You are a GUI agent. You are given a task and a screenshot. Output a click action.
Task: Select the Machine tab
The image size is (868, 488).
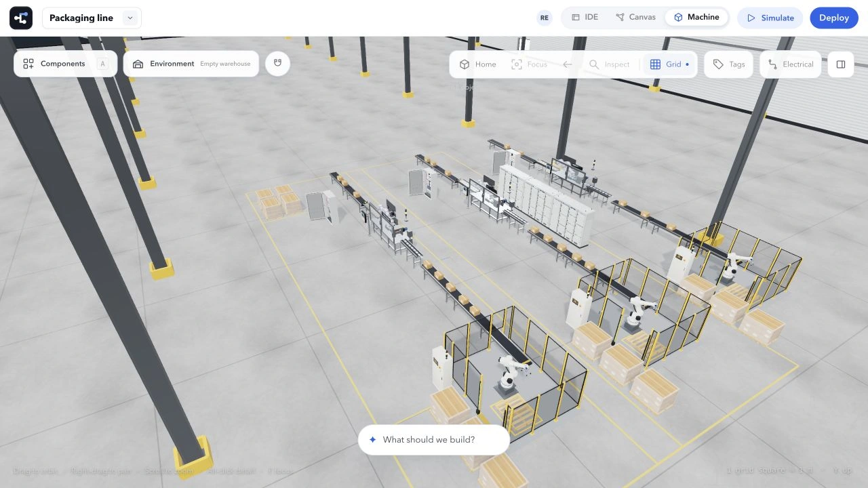(696, 18)
